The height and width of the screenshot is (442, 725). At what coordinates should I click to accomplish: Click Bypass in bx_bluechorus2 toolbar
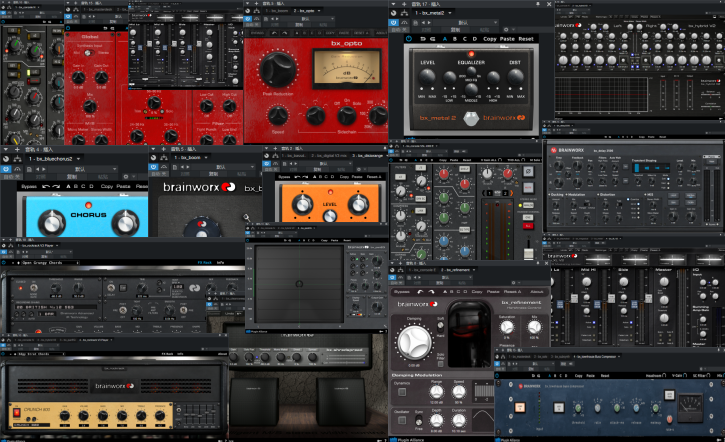click(29, 186)
